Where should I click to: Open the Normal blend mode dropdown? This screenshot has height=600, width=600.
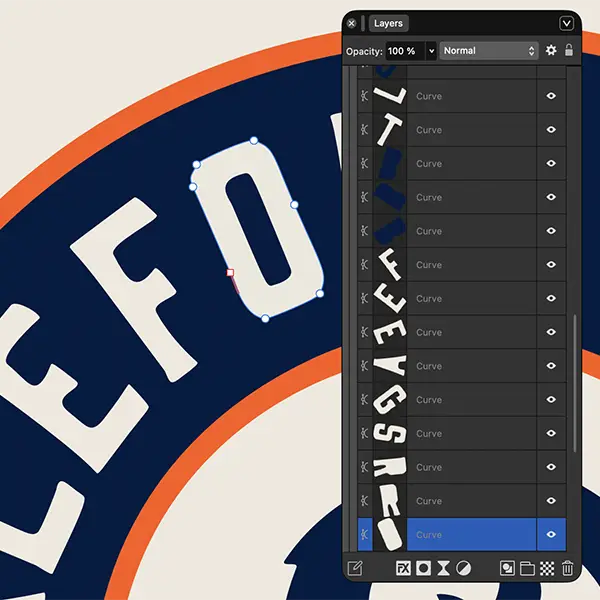click(x=489, y=51)
